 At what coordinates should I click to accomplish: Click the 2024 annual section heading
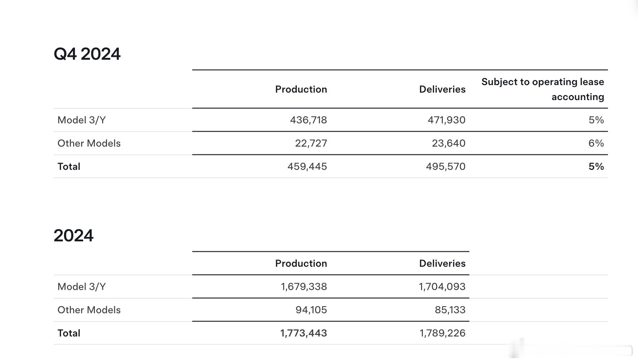pos(73,236)
